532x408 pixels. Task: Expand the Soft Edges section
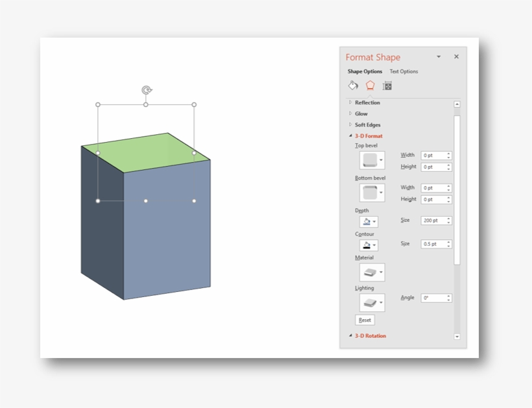pyautogui.click(x=367, y=125)
